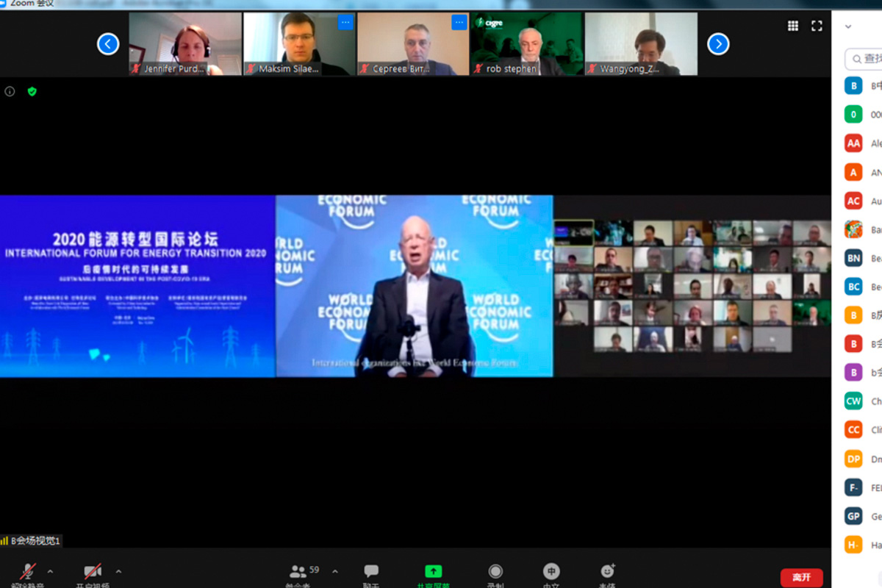Image resolution: width=882 pixels, height=588 pixels.
Task: Click the green encryption shield icon
Action: (x=32, y=92)
